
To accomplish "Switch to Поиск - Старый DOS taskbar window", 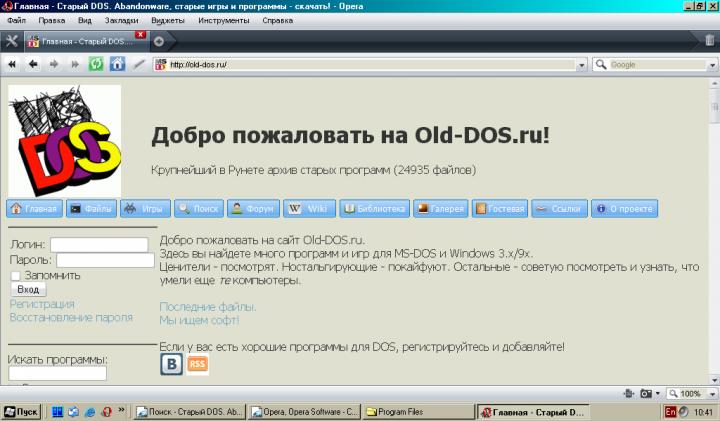I will [190, 412].
